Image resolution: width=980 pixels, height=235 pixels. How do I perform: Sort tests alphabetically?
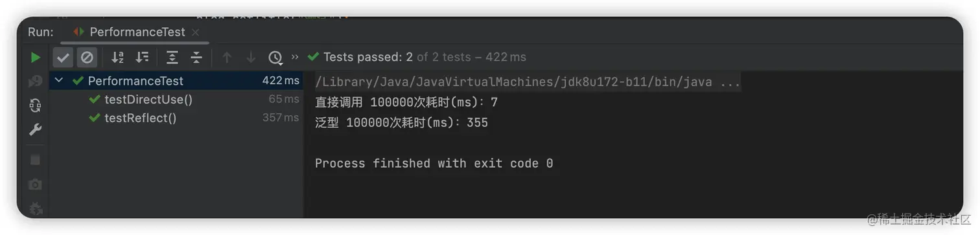117,58
